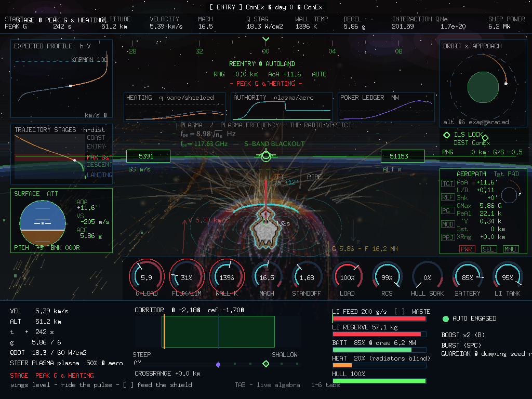Open the POWER LEDGER MW graph
This screenshot has width=532, height=399.
(x=386, y=107)
